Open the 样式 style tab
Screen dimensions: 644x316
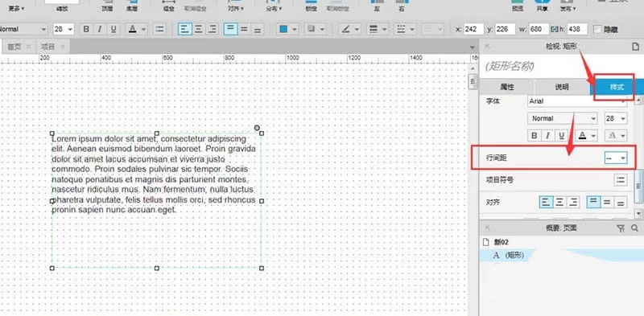pos(617,87)
